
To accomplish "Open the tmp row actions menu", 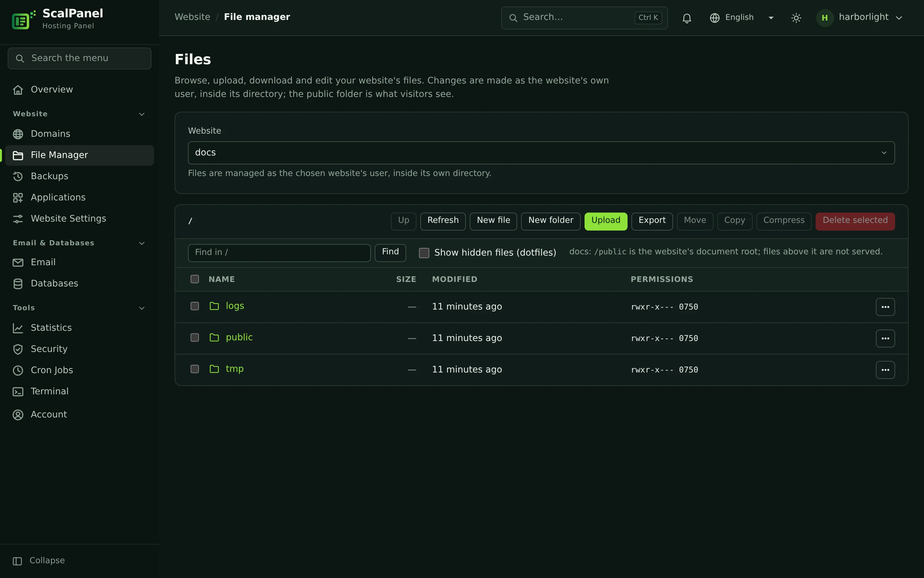I will coord(885,370).
